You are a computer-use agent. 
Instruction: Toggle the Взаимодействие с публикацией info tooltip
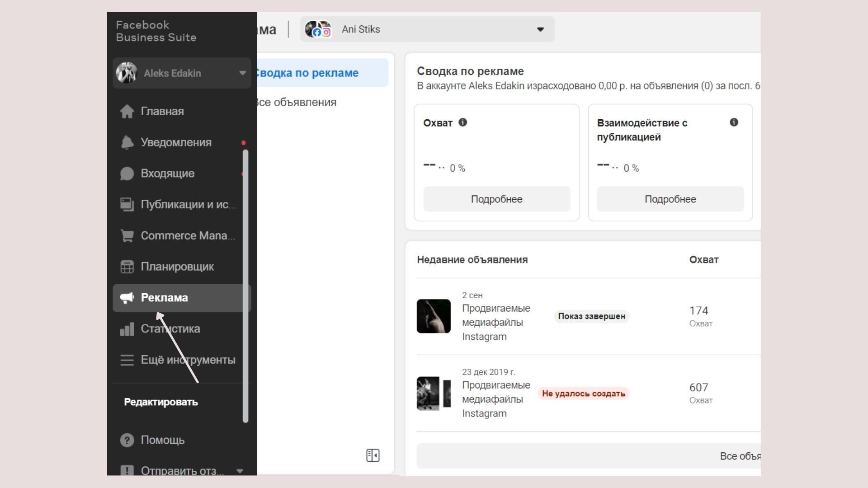click(735, 122)
